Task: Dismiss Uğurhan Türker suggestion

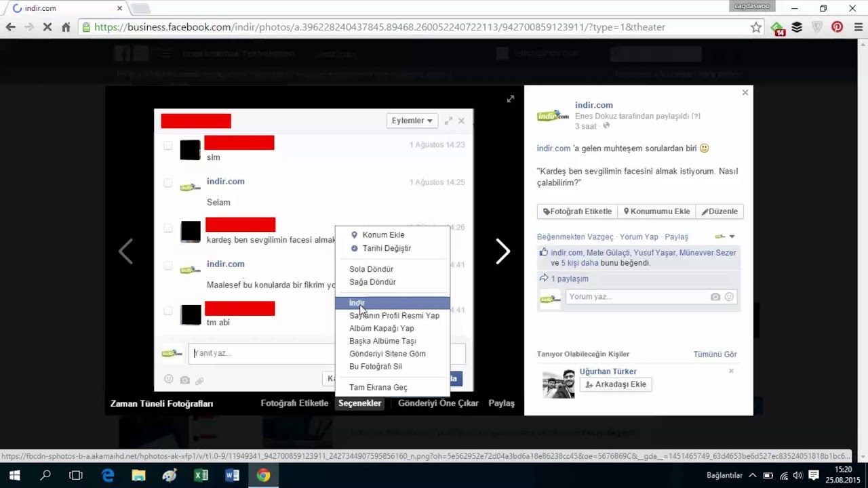Action: pyautogui.click(x=731, y=371)
